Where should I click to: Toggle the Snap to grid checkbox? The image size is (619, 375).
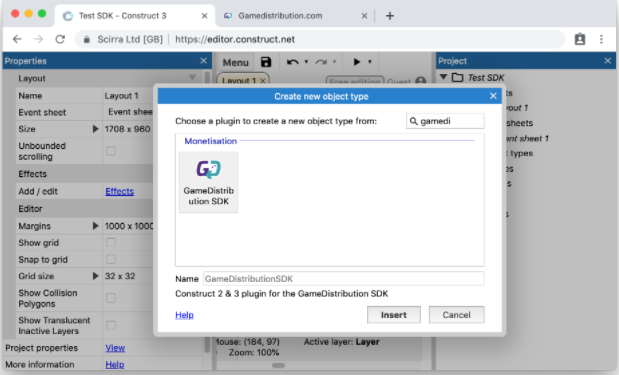[x=111, y=259]
